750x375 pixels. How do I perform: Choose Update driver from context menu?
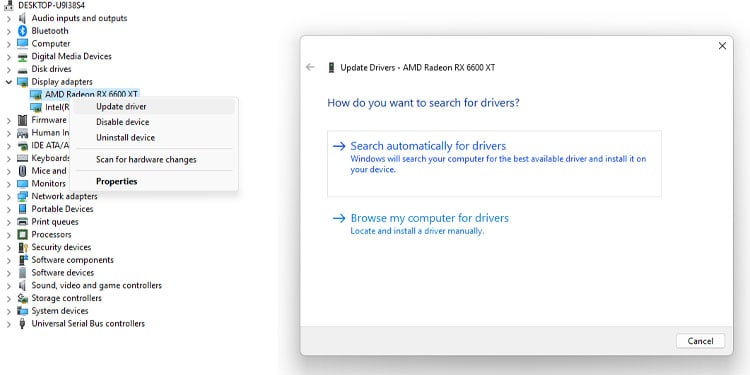(x=154, y=107)
